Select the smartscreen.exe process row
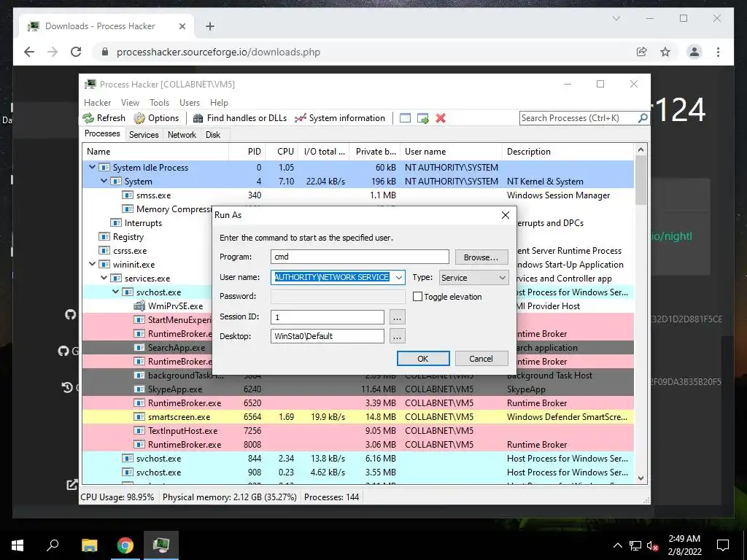This screenshot has width=747, height=560. 357,416
